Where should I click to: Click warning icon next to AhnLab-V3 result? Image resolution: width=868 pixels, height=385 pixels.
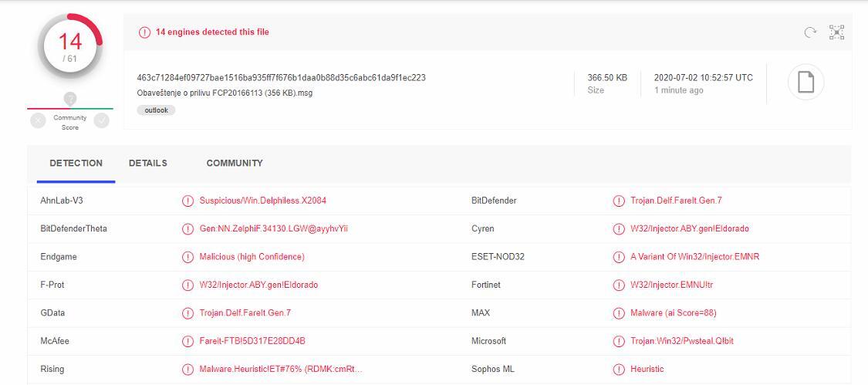point(187,201)
